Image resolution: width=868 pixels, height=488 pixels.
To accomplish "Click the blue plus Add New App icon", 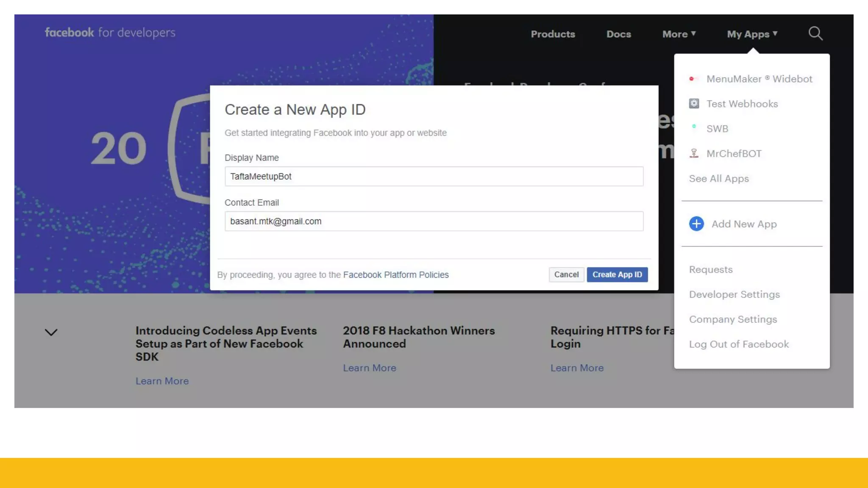I will tap(696, 224).
